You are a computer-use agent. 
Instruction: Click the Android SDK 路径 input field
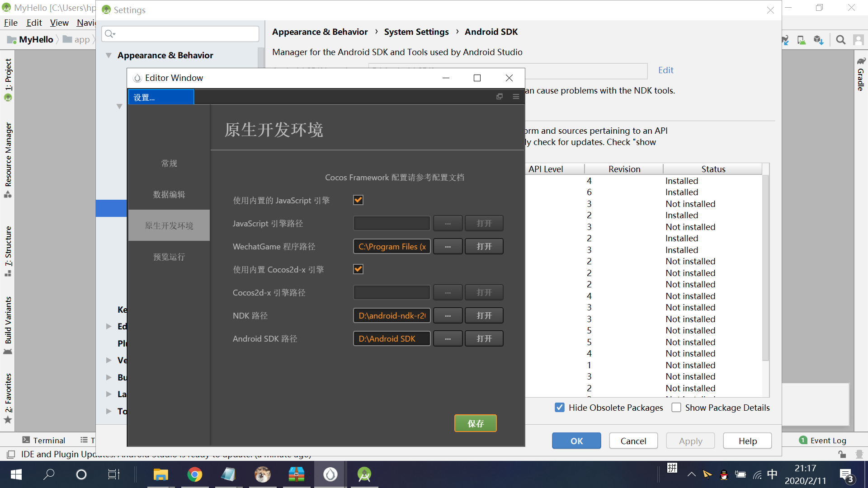click(392, 339)
